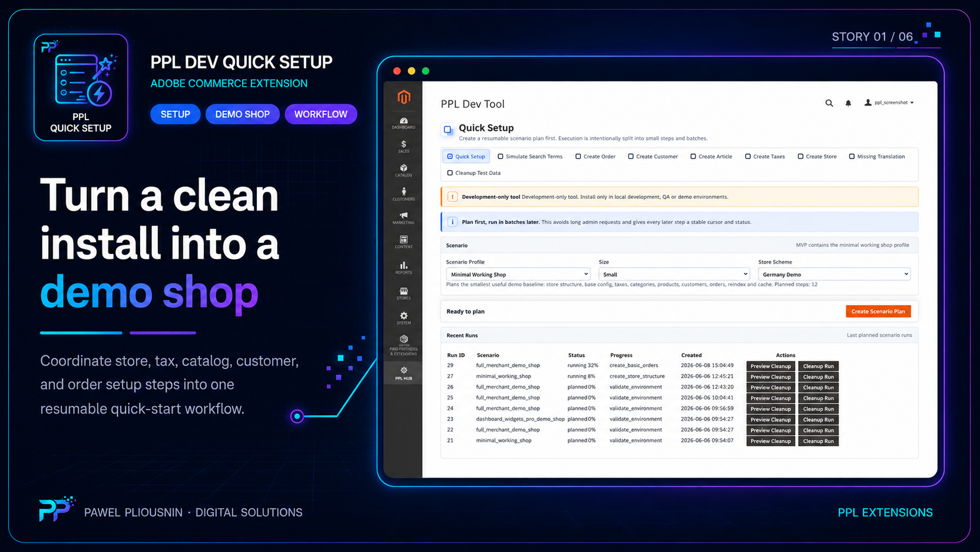980x552 pixels.
Task: Click the Status column header
Action: [576, 355]
